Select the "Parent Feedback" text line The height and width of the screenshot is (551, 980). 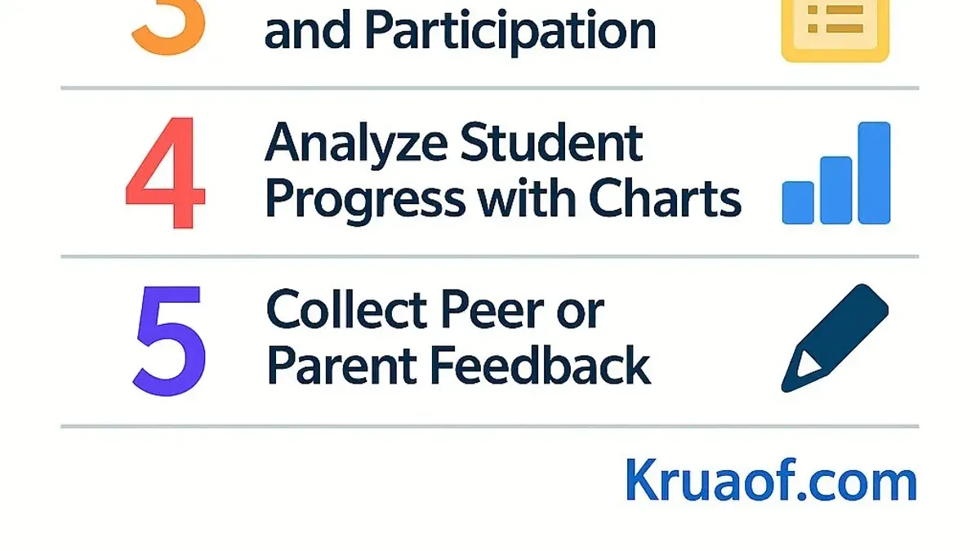click(458, 364)
